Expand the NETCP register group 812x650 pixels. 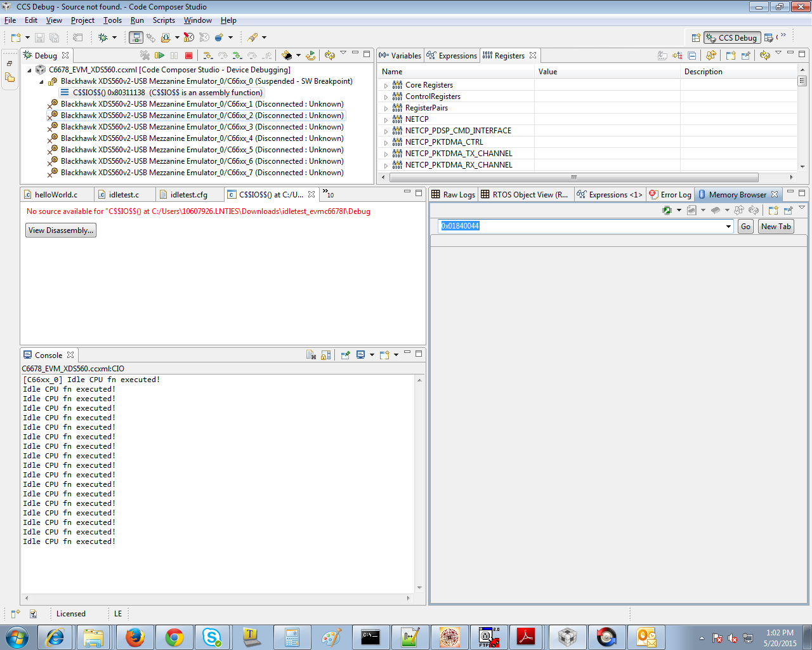(x=386, y=120)
